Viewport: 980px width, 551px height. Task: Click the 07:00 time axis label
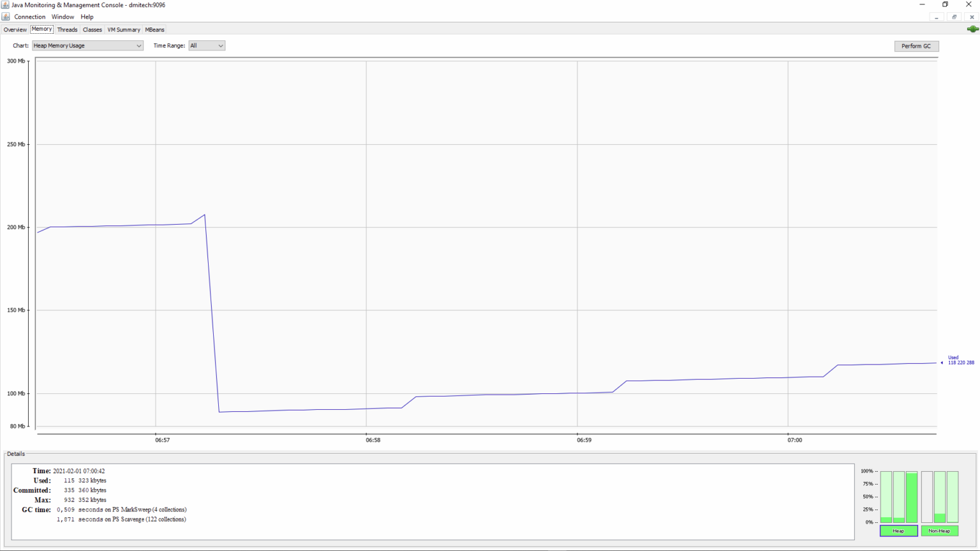pos(794,440)
